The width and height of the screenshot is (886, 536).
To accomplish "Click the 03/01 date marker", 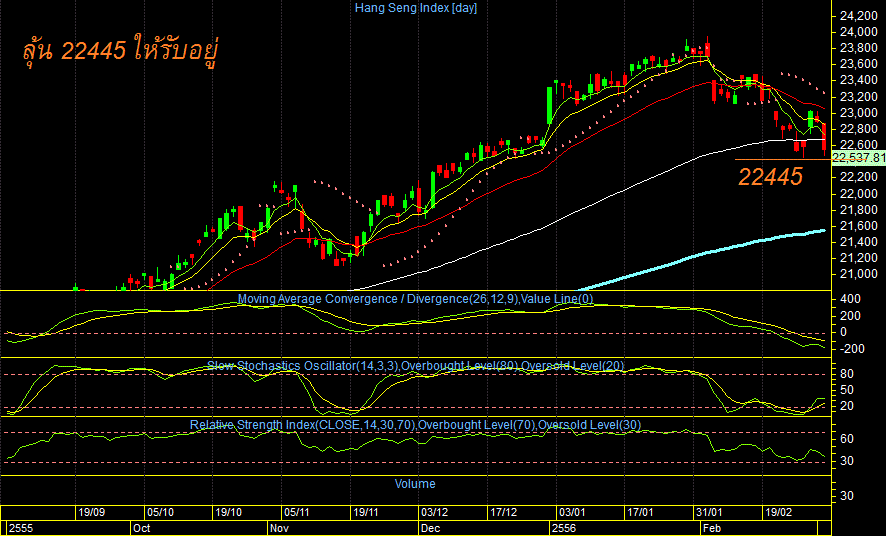I will tap(572, 512).
